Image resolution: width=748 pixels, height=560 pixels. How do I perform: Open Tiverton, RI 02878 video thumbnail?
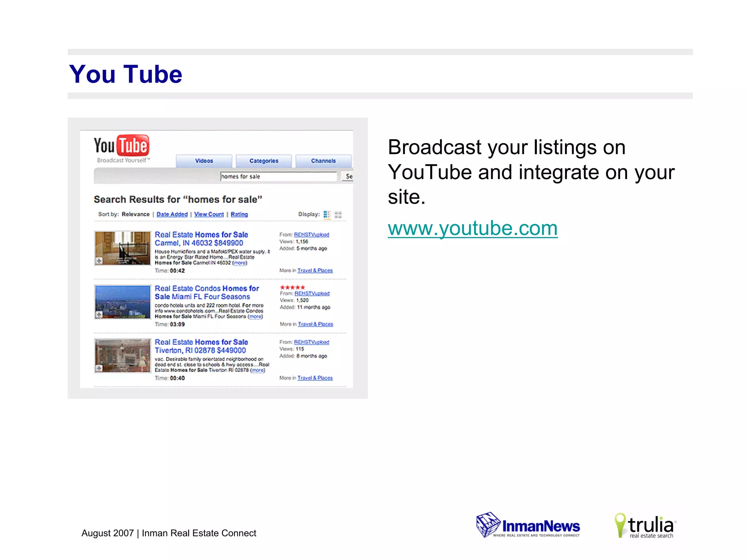click(122, 356)
